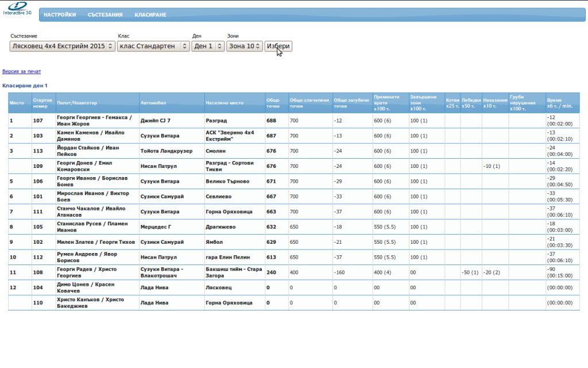Click the Общо спечелени точки header
Viewport: 588px width, 368px height.
pos(310,103)
